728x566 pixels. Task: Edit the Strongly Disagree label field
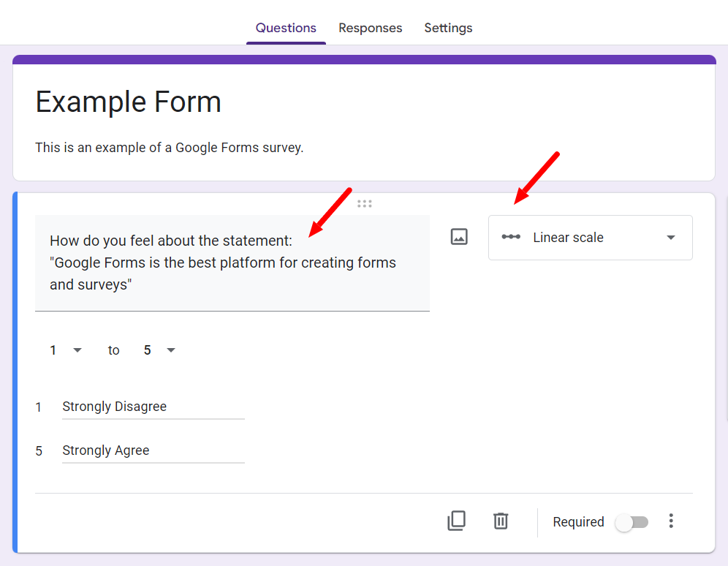153,407
